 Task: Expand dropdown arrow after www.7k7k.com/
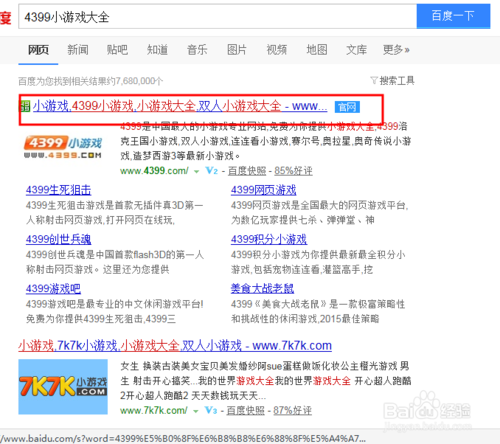(x=196, y=411)
